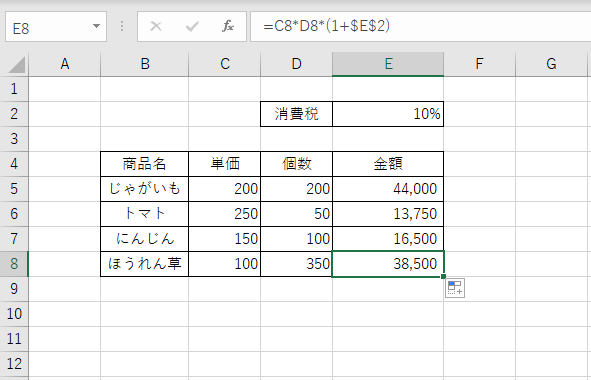This screenshot has height=380, width=591.
Task: Select column E header
Action: (388, 64)
